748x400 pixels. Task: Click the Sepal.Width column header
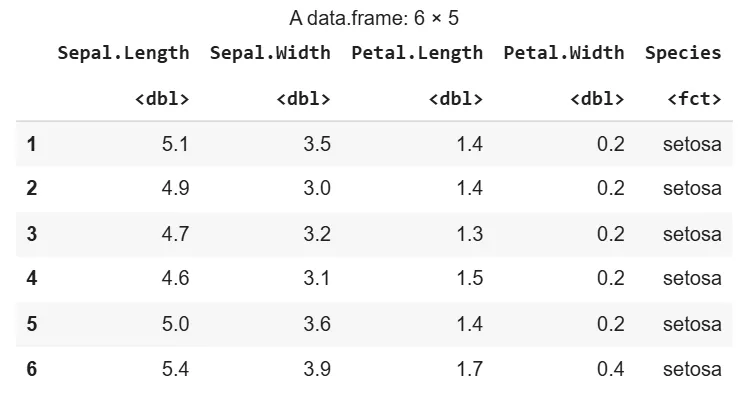point(270,53)
